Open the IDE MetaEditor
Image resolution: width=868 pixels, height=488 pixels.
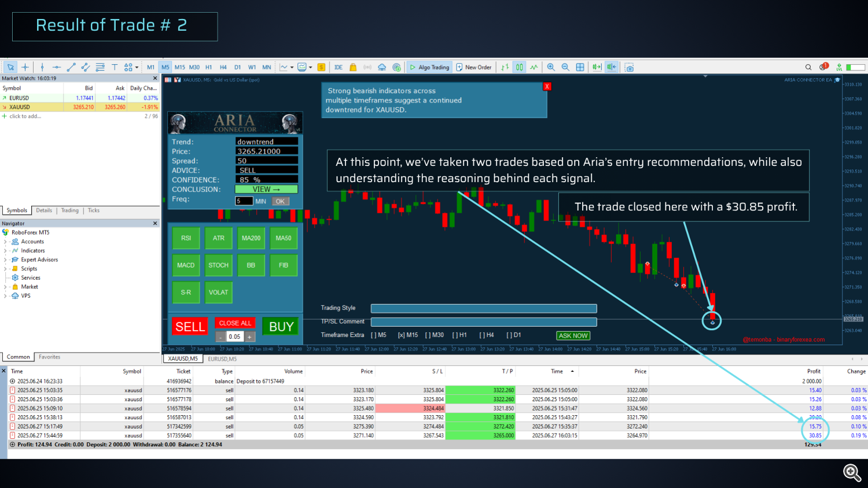339,67
